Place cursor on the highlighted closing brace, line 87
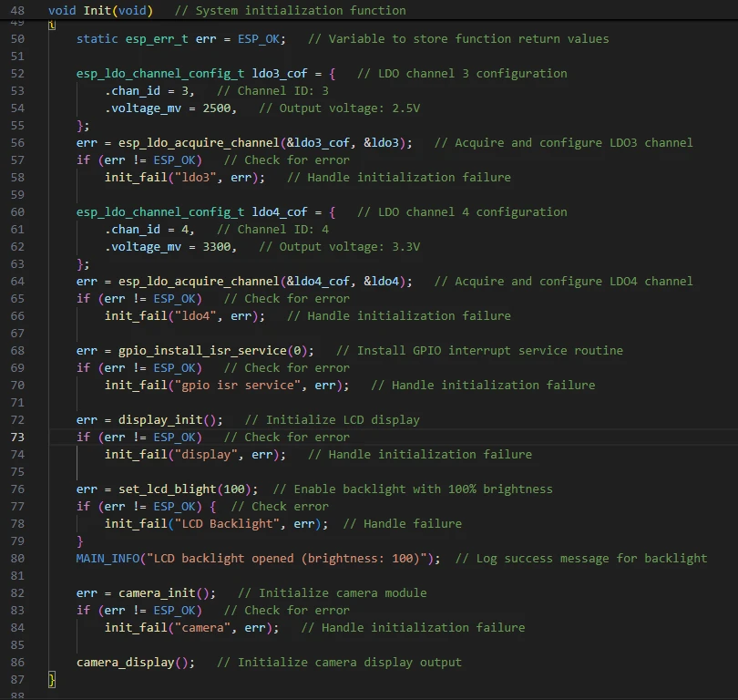 52,679
